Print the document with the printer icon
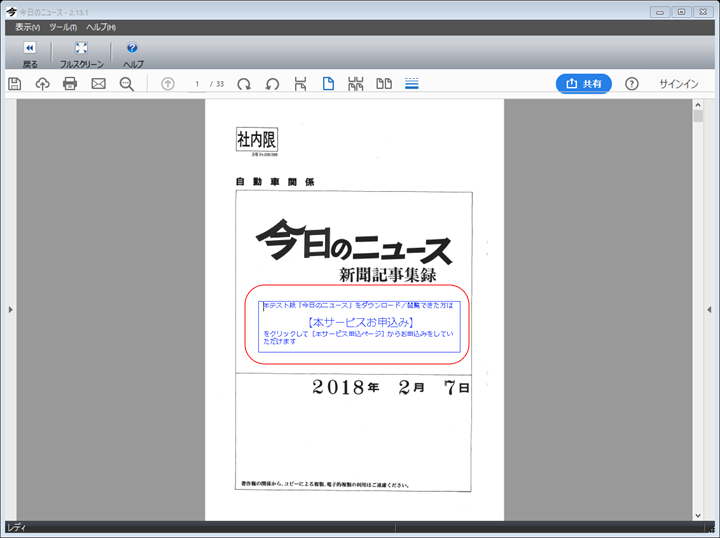The width and height of the screenshot is (720, 538). 70,84
